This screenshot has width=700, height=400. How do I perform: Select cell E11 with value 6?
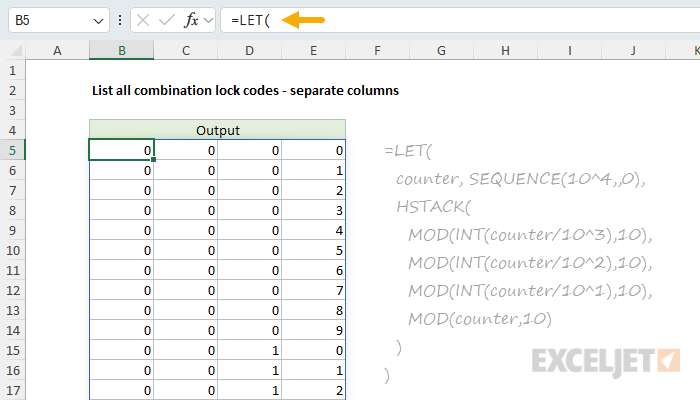(313, 271)
